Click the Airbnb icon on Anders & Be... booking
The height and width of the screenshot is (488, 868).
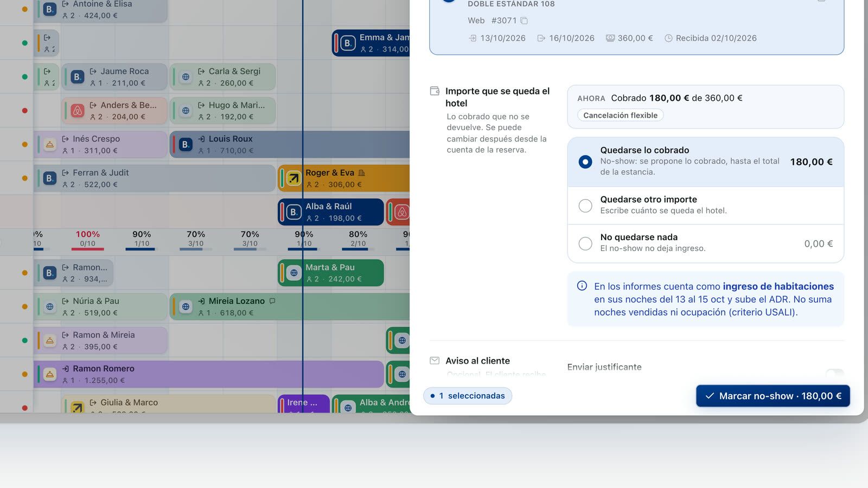tap(78, 111)
